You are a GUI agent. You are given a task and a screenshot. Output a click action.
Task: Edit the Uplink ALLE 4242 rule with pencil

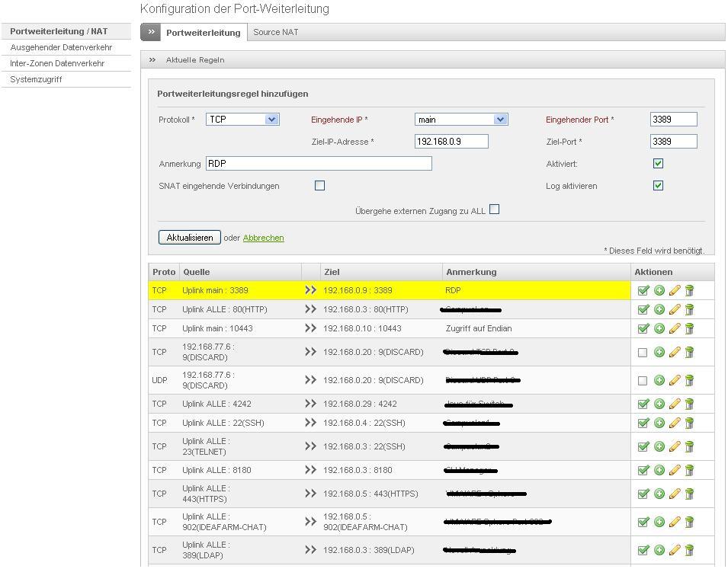point(674,404)
